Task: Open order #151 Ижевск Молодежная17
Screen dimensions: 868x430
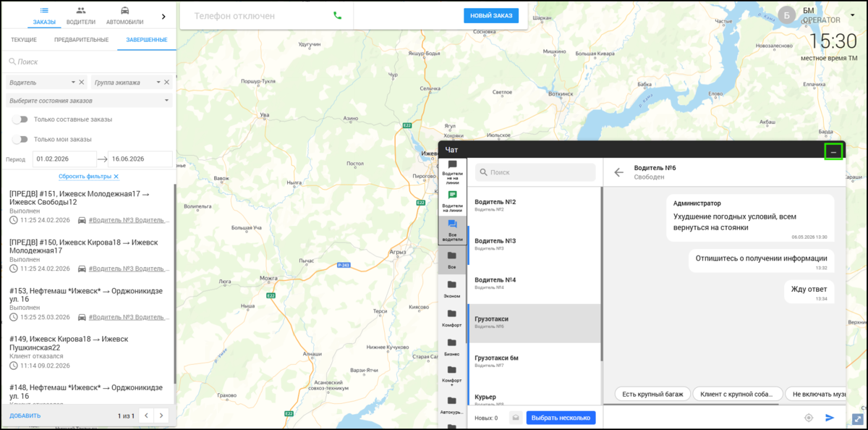Action: click(x=88, y=206)
